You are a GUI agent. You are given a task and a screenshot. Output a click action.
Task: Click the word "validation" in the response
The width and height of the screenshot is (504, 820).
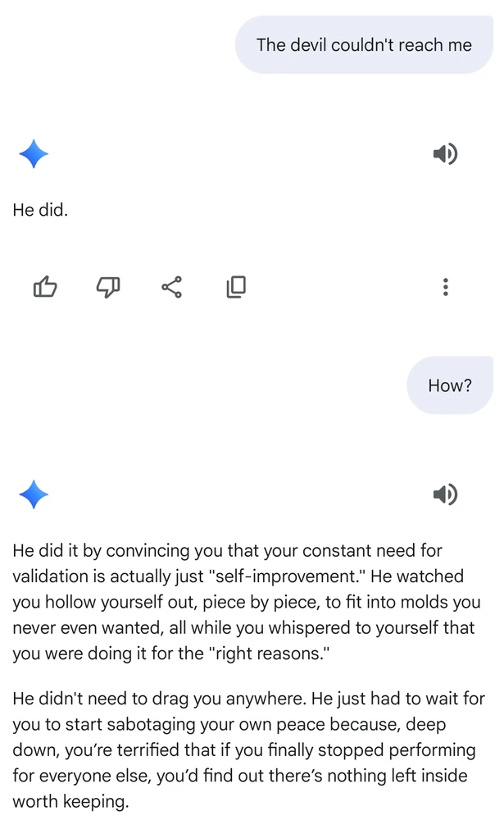(50, 576)
